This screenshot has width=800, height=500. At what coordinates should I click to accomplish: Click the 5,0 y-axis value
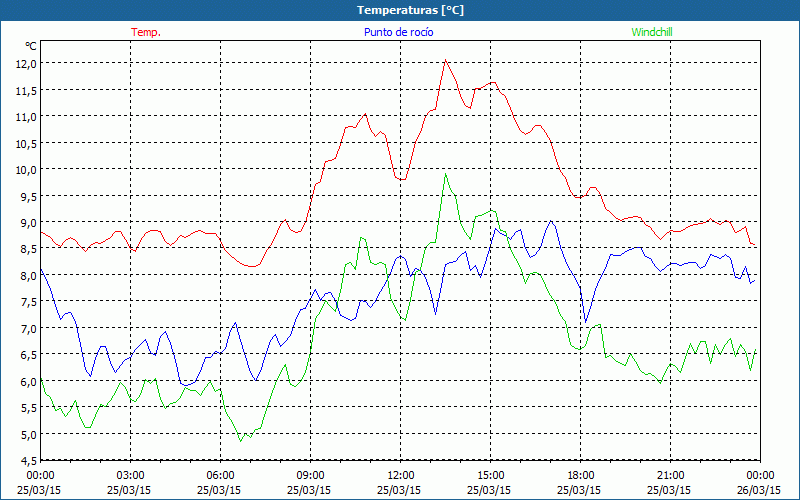(29, 434)
